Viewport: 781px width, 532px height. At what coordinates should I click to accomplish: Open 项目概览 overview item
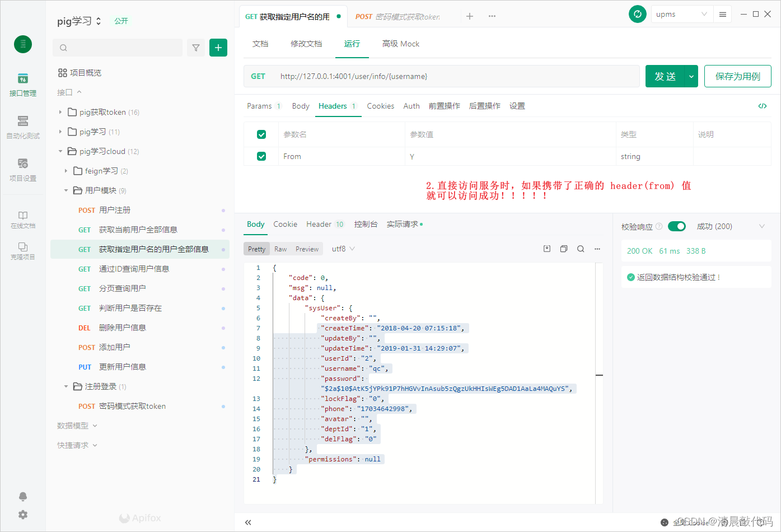point(79,73)
